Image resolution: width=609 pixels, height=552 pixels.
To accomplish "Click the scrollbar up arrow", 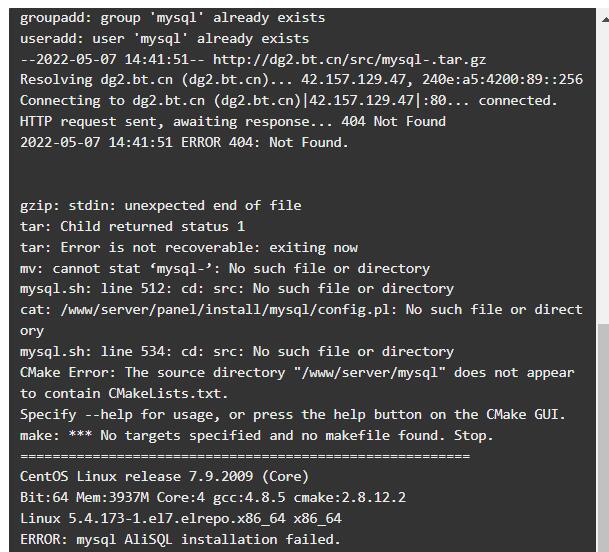I will pos(605,19).
